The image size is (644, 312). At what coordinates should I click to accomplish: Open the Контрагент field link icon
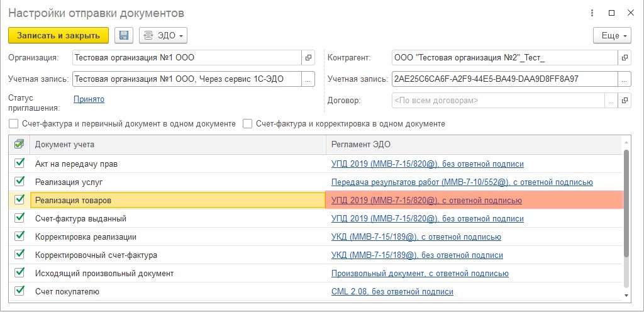pos(625,57)
